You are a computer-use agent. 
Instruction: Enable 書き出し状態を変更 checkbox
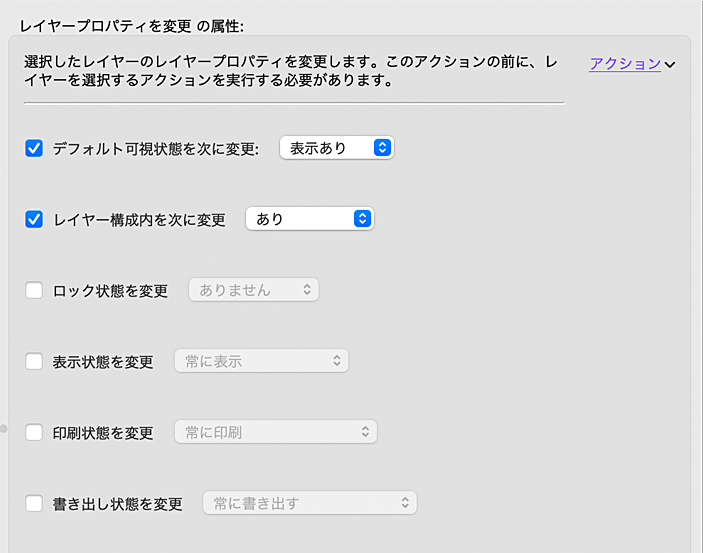(34, 503)
